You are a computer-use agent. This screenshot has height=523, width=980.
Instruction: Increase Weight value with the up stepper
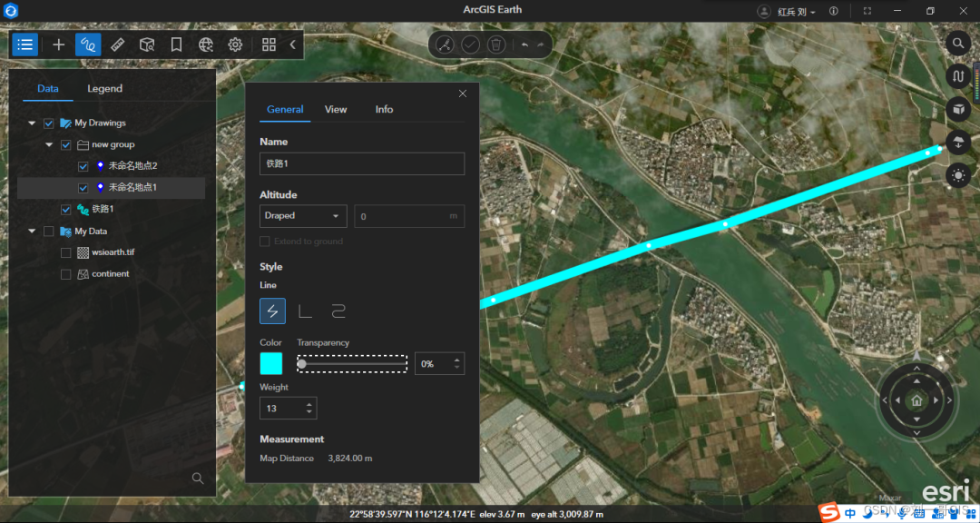309,404
